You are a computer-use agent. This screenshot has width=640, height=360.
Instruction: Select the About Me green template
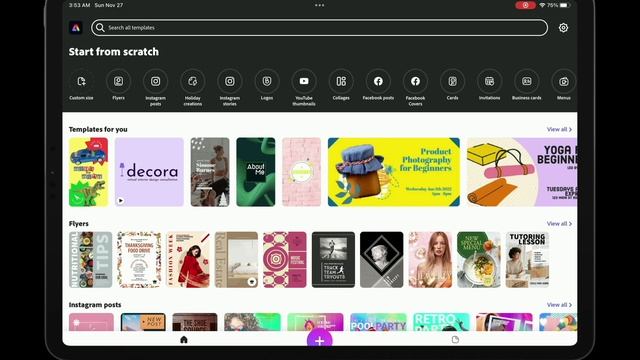(256, 172)
